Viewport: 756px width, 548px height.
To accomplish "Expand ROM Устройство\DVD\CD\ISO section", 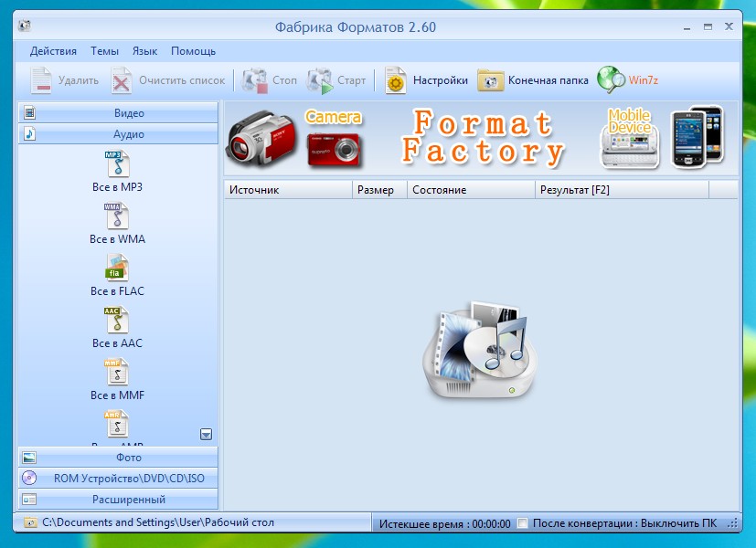I will [x=119, y=478].
